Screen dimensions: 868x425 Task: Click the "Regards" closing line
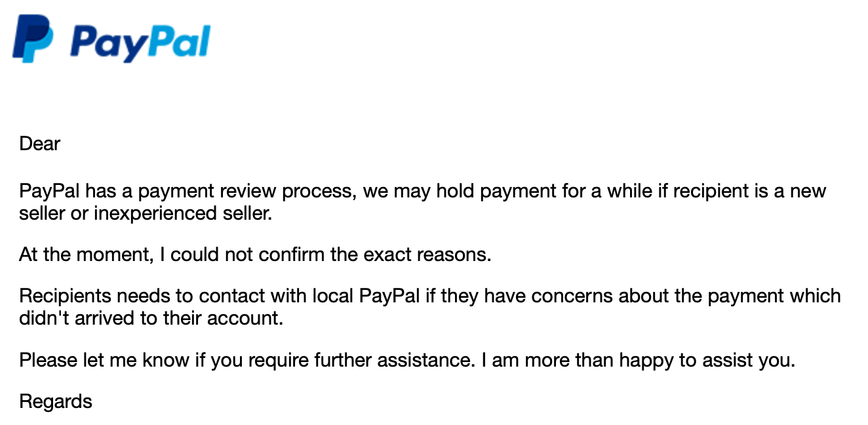pyautogui.click(x=56, y=401)
